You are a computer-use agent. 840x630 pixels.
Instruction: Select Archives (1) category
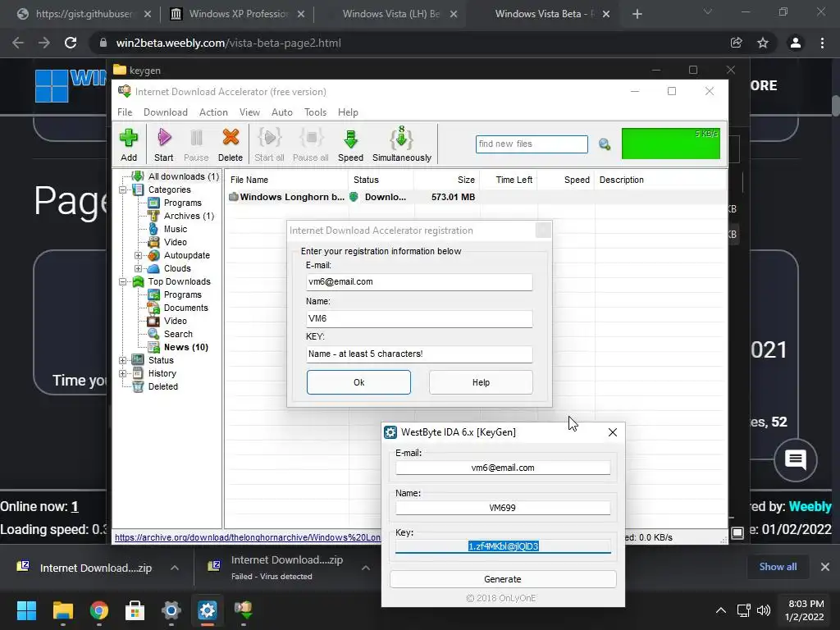click(189, 216)
